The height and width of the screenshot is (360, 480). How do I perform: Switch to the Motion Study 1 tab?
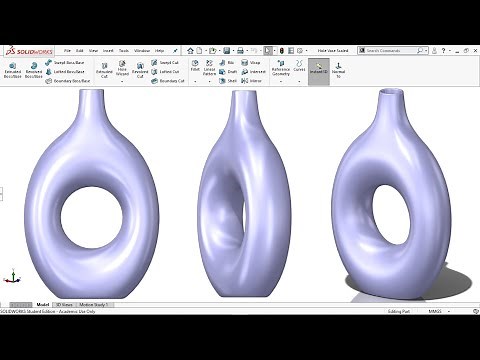coord(94,305)
